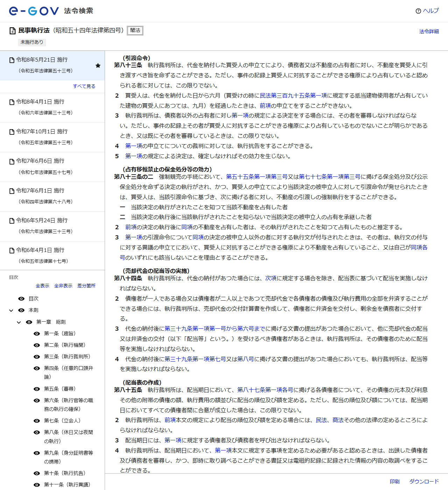448x490 pixels.
Task: Click document icon for 令和6年5月24日 施行
Action: pos(12,220)
